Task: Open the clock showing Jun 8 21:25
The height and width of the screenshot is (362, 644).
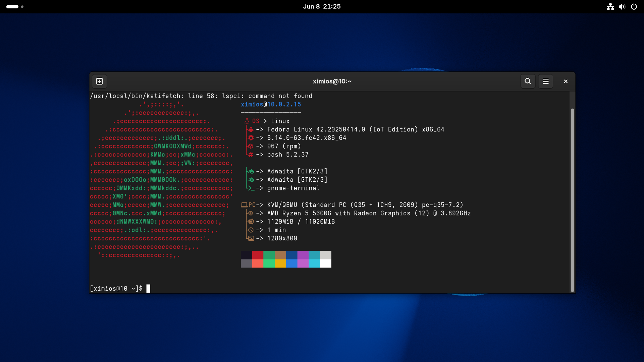Action: (x=322, y=7)
